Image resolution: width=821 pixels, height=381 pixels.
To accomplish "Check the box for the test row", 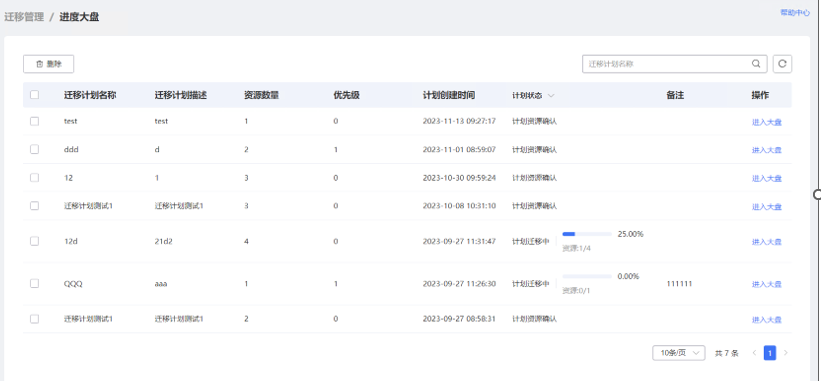I will click(x=35, y=121).
